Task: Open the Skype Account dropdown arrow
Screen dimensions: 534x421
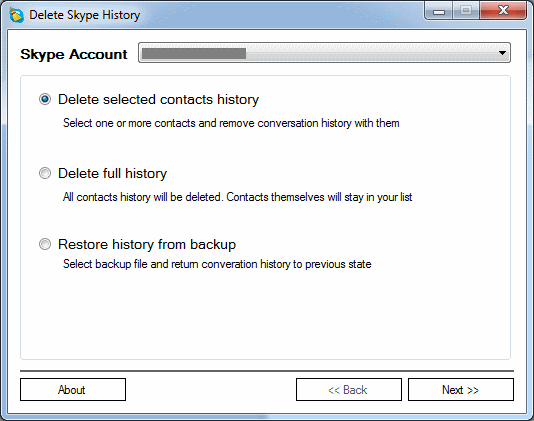Action: [x=502, y=53]
